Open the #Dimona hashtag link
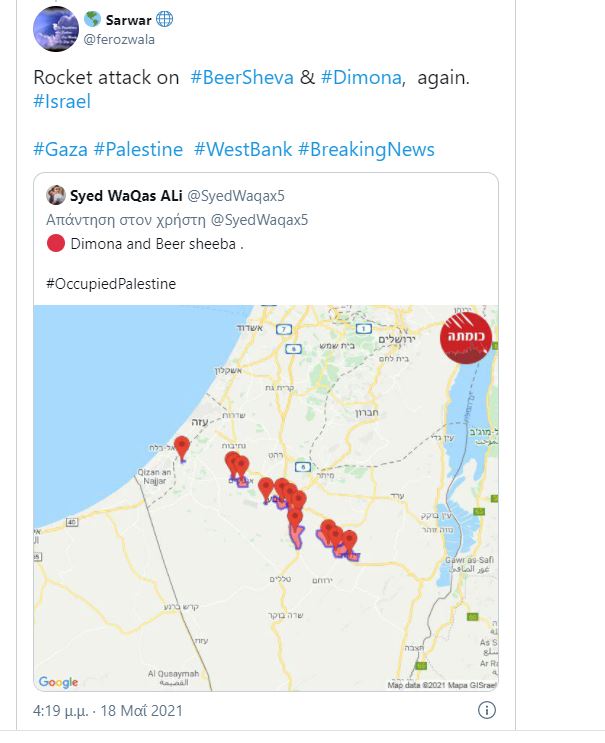Viewport: 605px width, 743px height. click(360, 78)
